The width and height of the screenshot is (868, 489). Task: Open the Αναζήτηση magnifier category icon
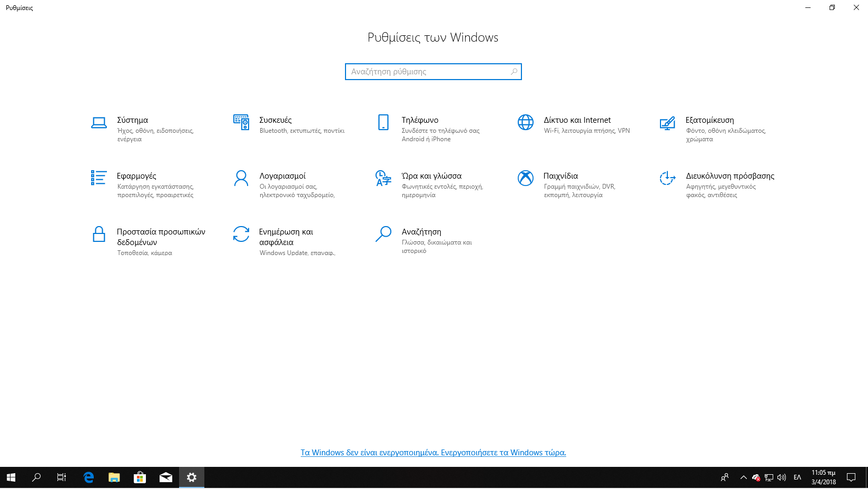pyautogui.click(x=383, y=234)
